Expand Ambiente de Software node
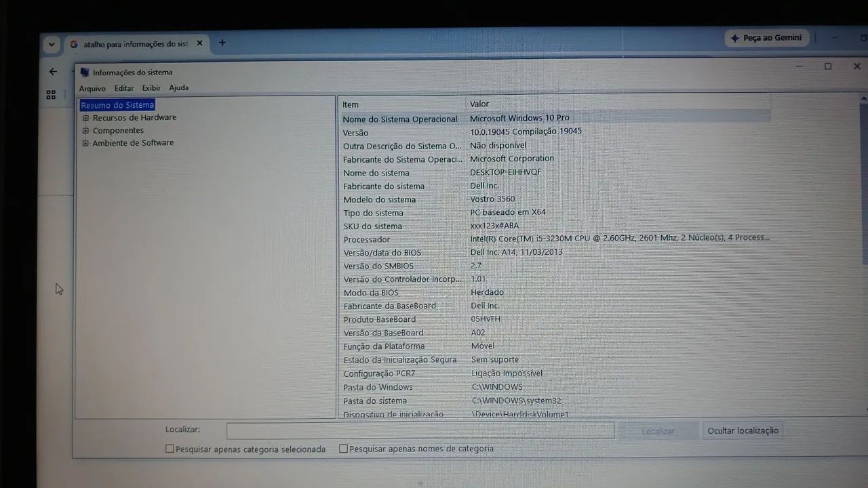Viewport: 868px width, 488px height. (86, 143)
